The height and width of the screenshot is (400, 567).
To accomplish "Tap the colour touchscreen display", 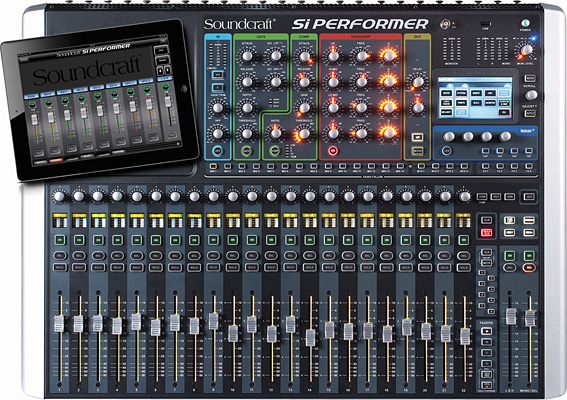I will pos(476,98).
